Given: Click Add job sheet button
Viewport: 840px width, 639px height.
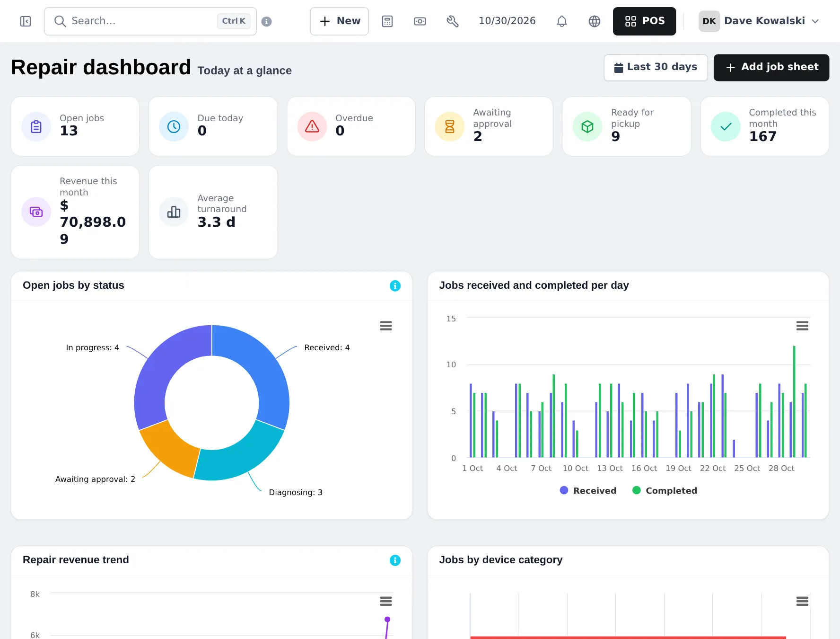Looking at the screenshot, I should 771,67.
